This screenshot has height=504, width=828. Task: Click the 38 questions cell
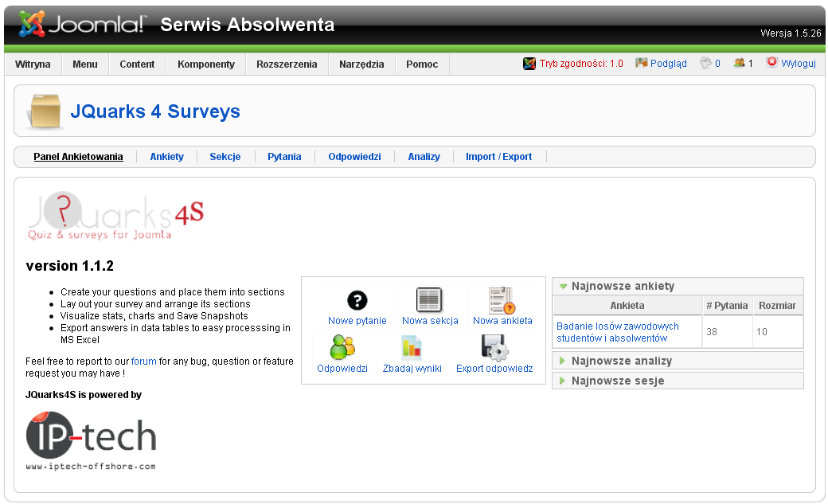[x=727, y=332]
